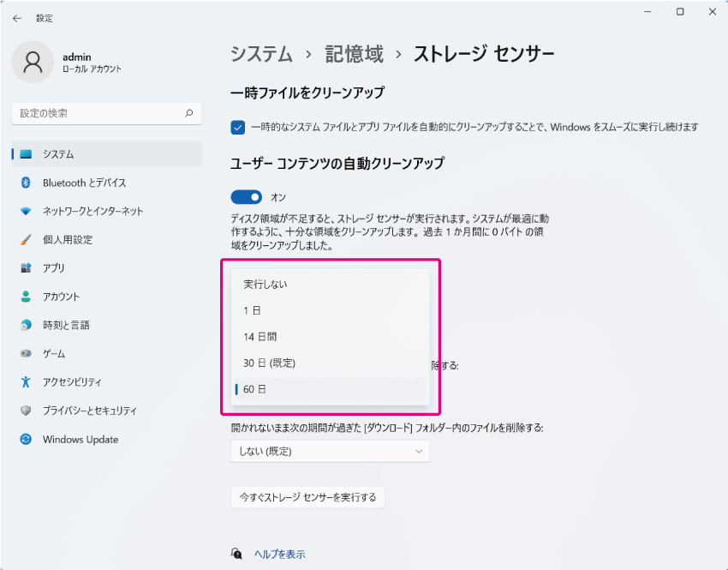The height and width of the screenshot is (570, 728).
Task: Select 実行しない in the dropdown list
Action: (330, 285)
